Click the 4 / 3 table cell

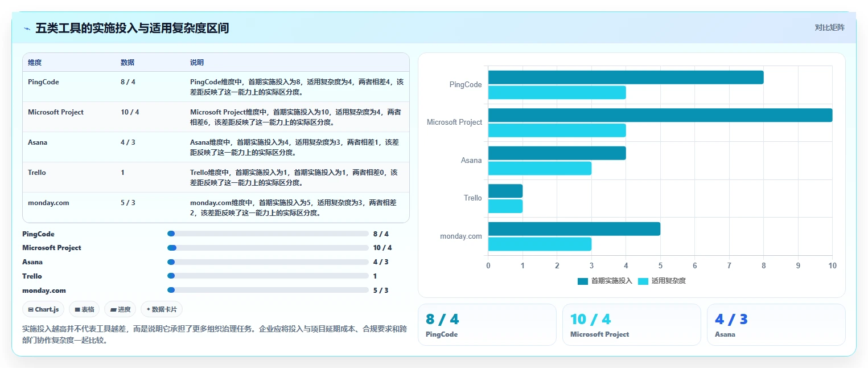pyautogui.click(x=128, y=142)
